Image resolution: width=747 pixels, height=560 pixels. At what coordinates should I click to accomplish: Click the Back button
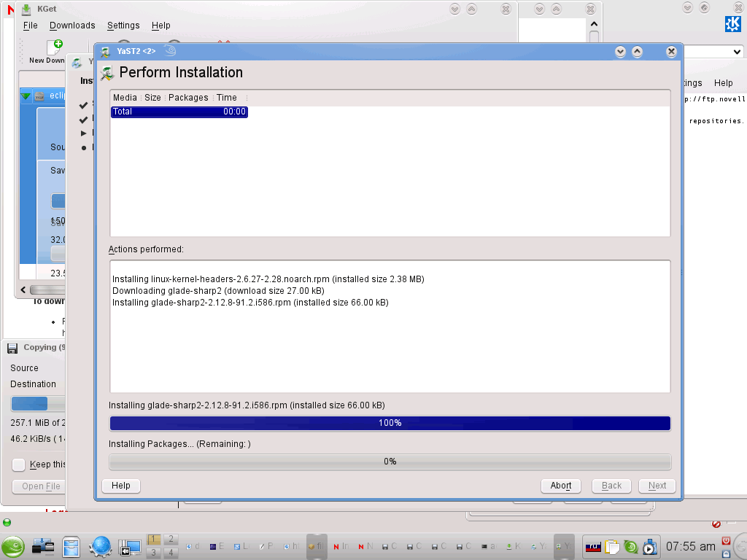[612, 486]
